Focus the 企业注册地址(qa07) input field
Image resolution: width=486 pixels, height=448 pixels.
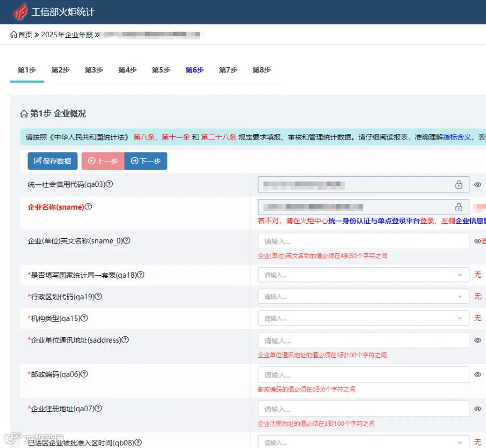click(363, 409)
